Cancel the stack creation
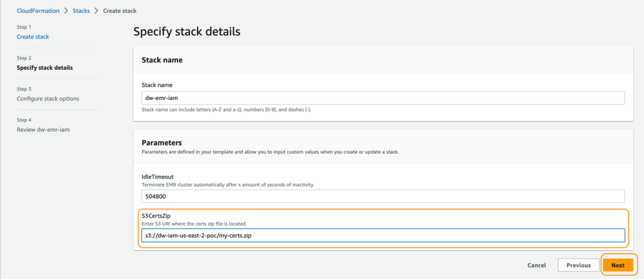The height and width of the screenshot is (279, 644). 537,265
